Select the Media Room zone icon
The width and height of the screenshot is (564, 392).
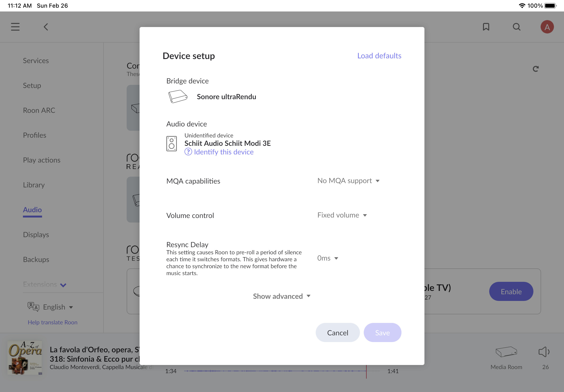click(506, 352)
